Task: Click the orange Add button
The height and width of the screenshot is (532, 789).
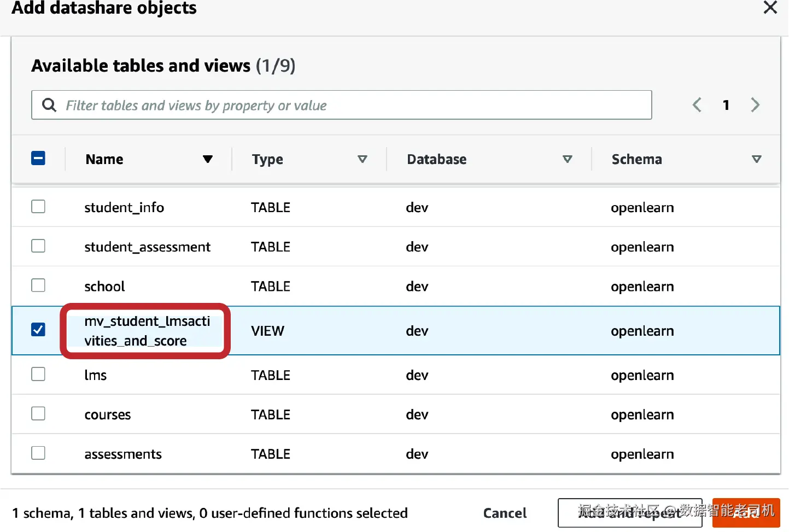Action: [x=746, y=512]
